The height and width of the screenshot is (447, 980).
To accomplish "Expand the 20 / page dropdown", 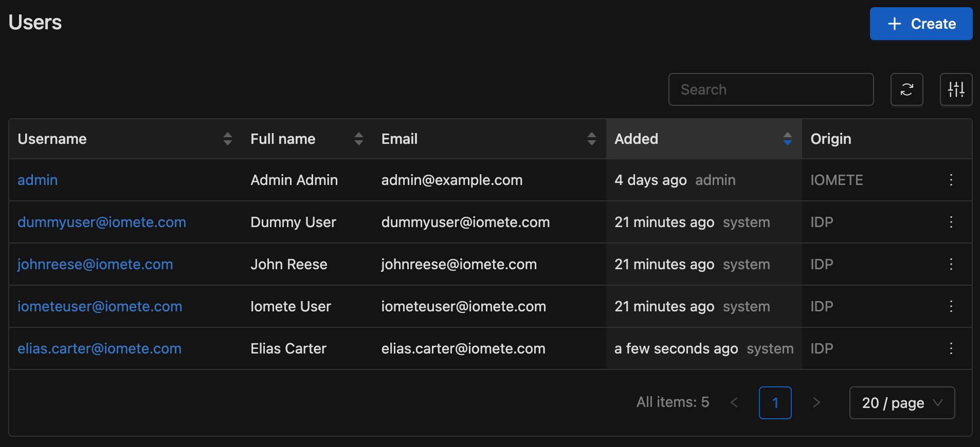I will (x=902, y=403).
